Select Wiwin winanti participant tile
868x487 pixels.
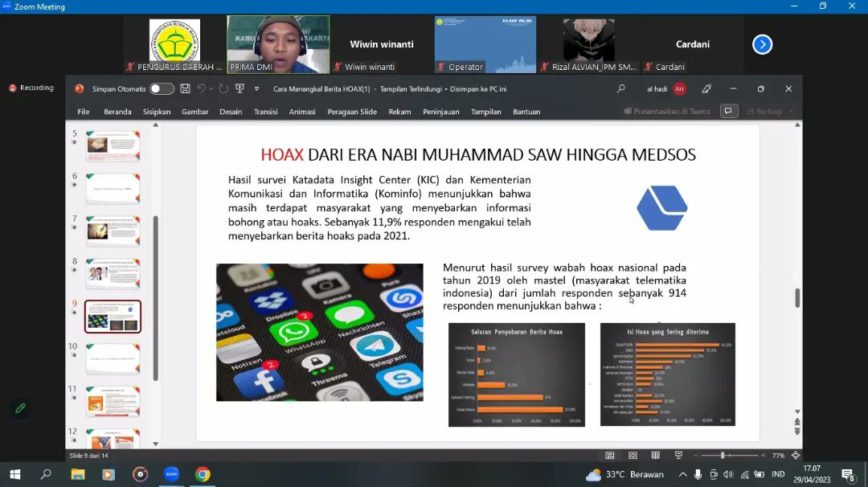point(382,44)
